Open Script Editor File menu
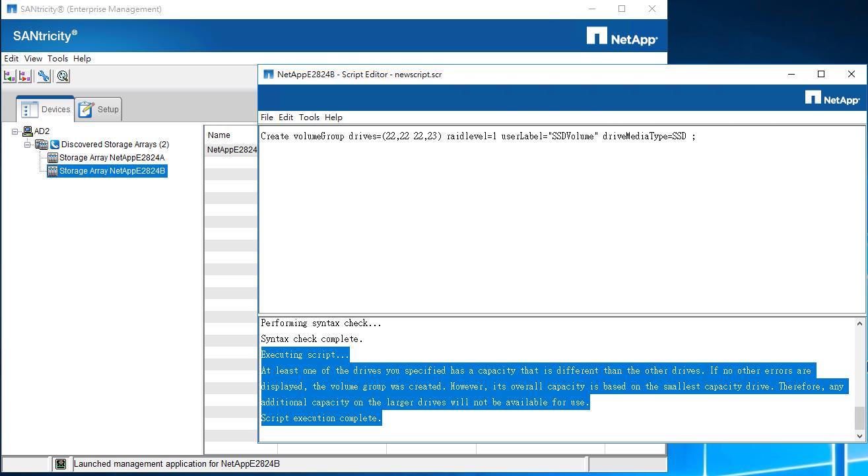 coord(267,118)
